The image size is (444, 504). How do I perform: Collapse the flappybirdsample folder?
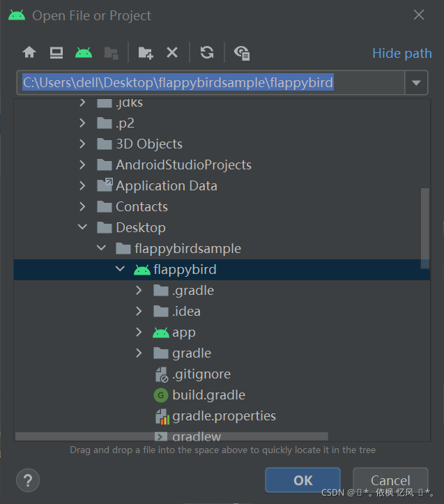[x=101, y=248]
